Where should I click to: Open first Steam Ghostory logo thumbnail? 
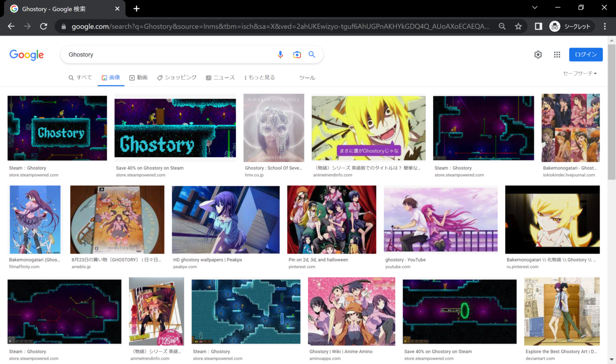[x=57, y=128]
